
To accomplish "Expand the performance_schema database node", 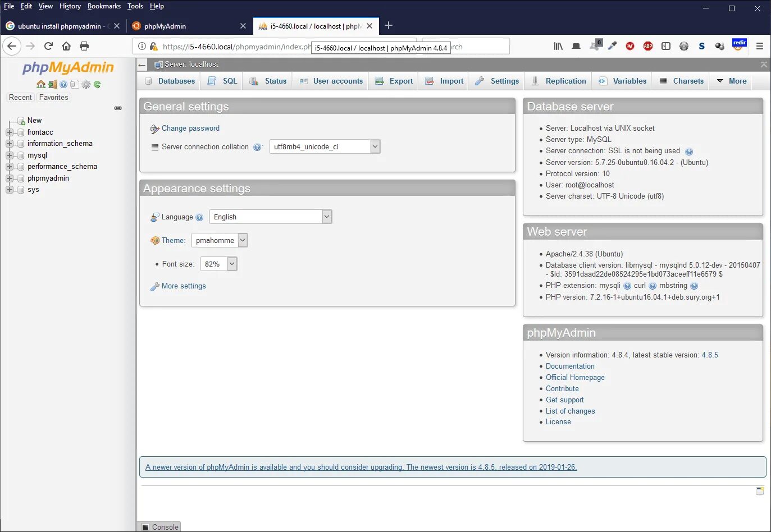I will coord(10,167).
